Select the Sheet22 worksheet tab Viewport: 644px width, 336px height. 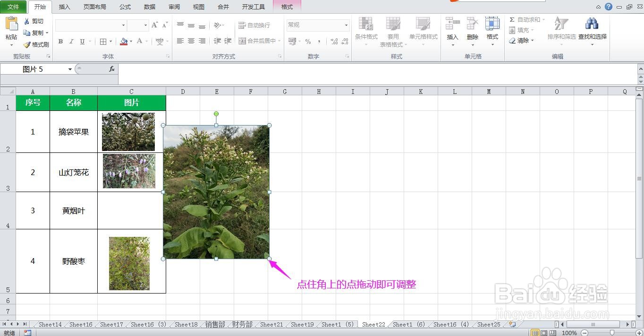click(373, 325)
